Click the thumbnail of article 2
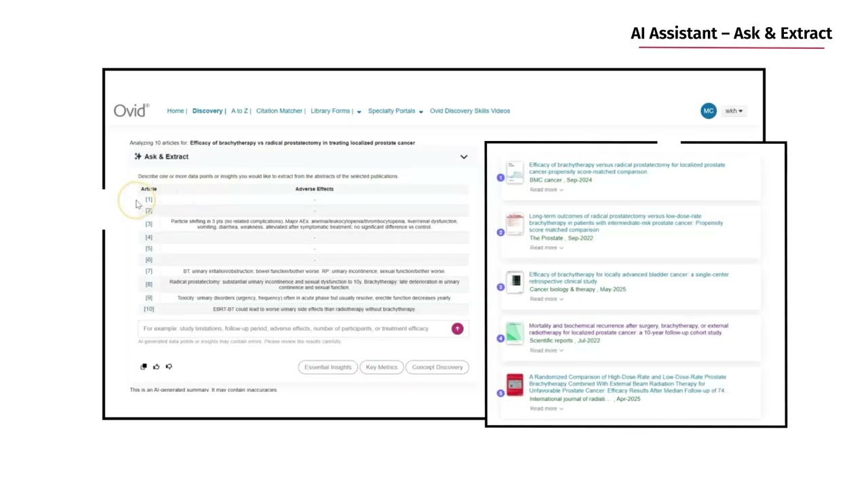This screenshot has width=868, height=488. 515,224
